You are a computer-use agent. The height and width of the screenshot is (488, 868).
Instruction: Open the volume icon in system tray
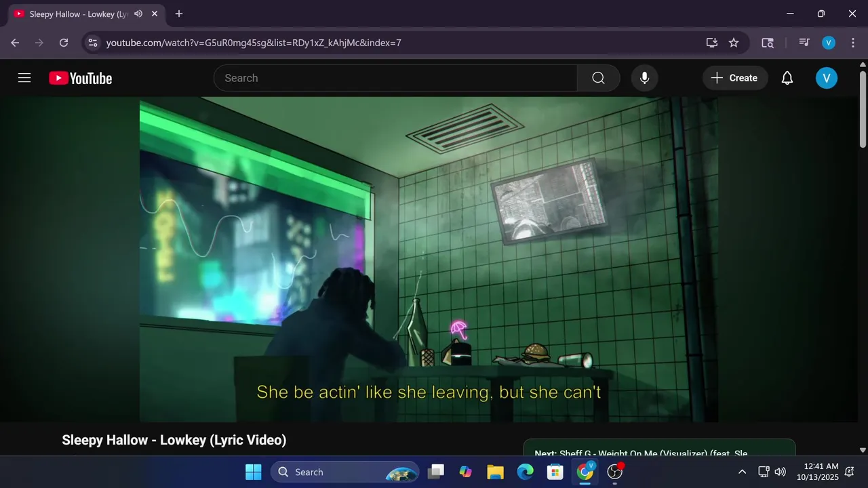click(781, 472)
